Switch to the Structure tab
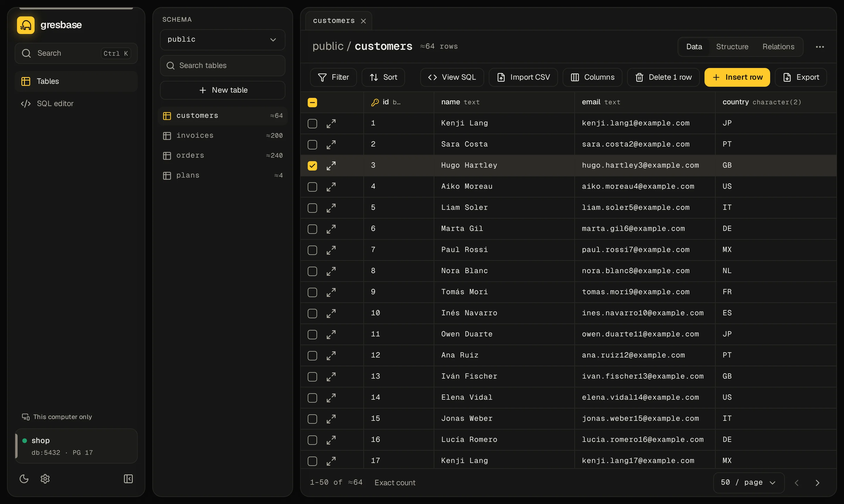 (x=732, y=47)
